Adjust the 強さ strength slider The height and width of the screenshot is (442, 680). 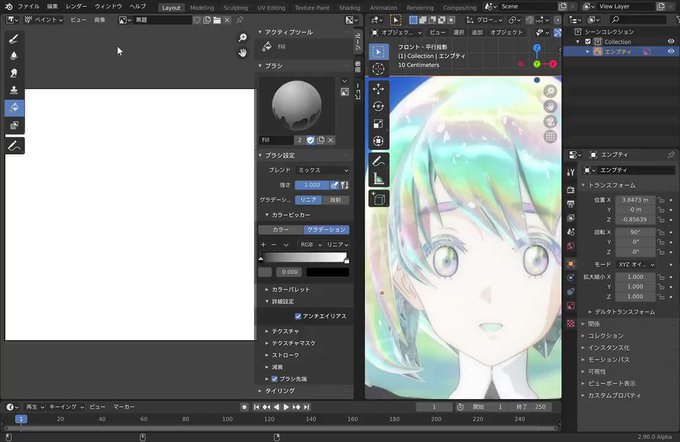point(312,185)
